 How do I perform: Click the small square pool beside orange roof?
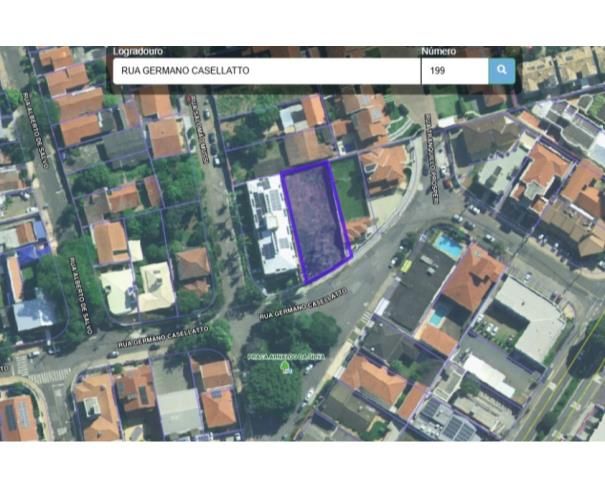[x=437, y=318]
